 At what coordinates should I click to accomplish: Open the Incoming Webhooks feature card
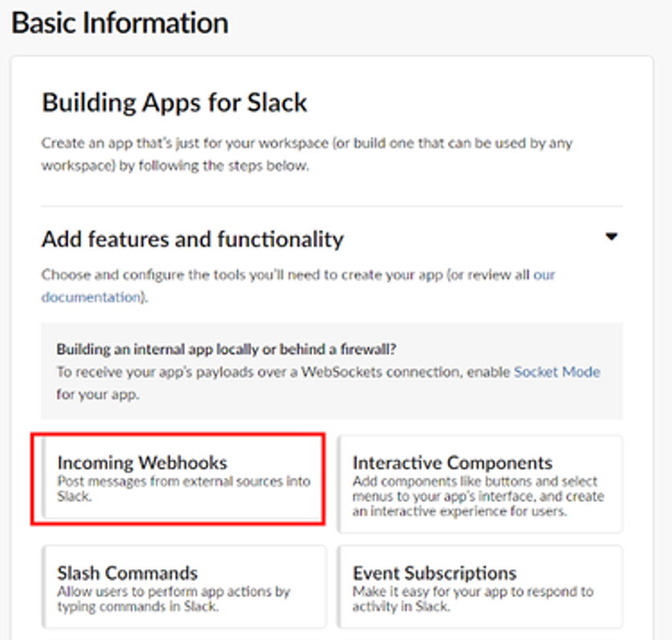(178, 479)
